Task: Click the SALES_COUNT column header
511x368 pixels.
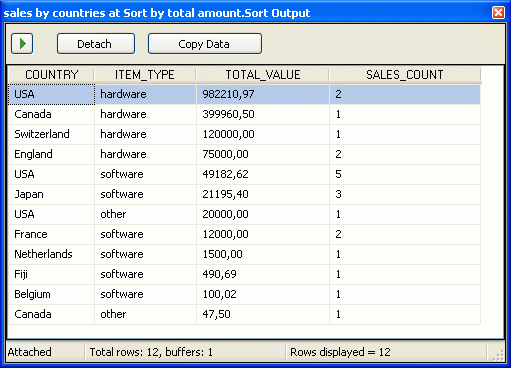Action: [405, 75]
